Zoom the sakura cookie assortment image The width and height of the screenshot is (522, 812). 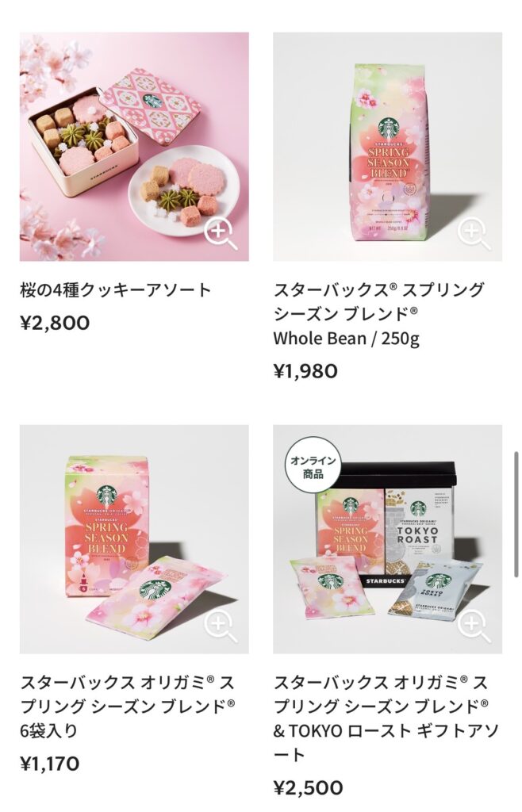pyautogui.click(x=221, y=233)
